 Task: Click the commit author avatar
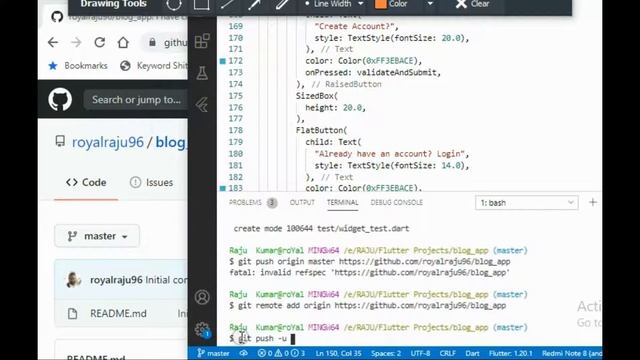coord(74,280)
